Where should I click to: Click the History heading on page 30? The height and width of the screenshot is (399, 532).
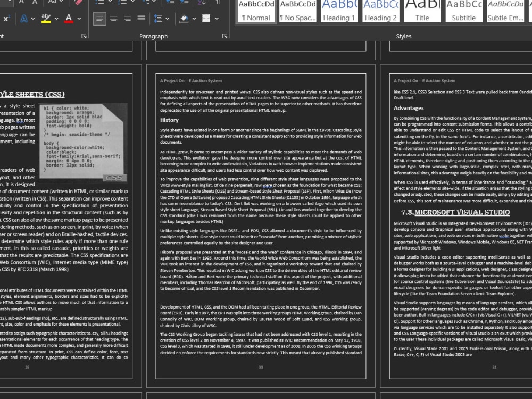[x=169, y=120]
